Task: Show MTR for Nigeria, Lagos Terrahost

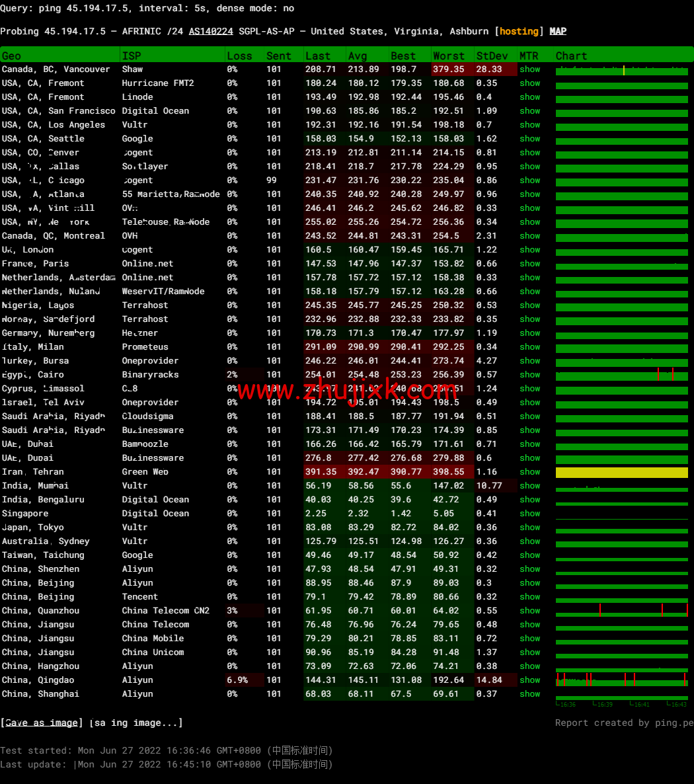Action: pyautogui.click(x=529, y=305)
